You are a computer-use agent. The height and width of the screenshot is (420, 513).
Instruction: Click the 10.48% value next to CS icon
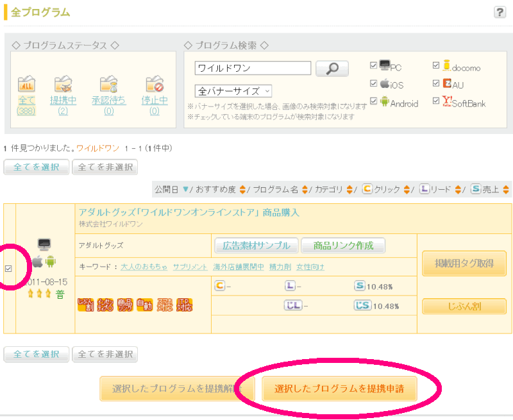[386, 307]
